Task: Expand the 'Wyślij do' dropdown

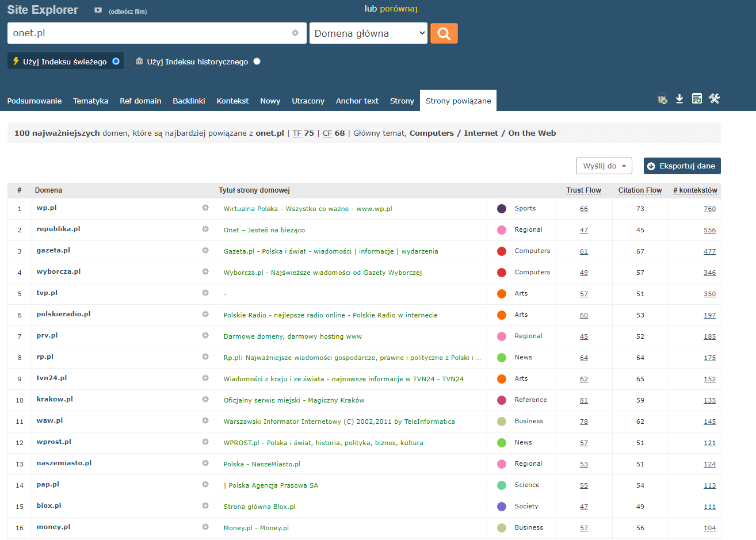Action: click(604, 166)
